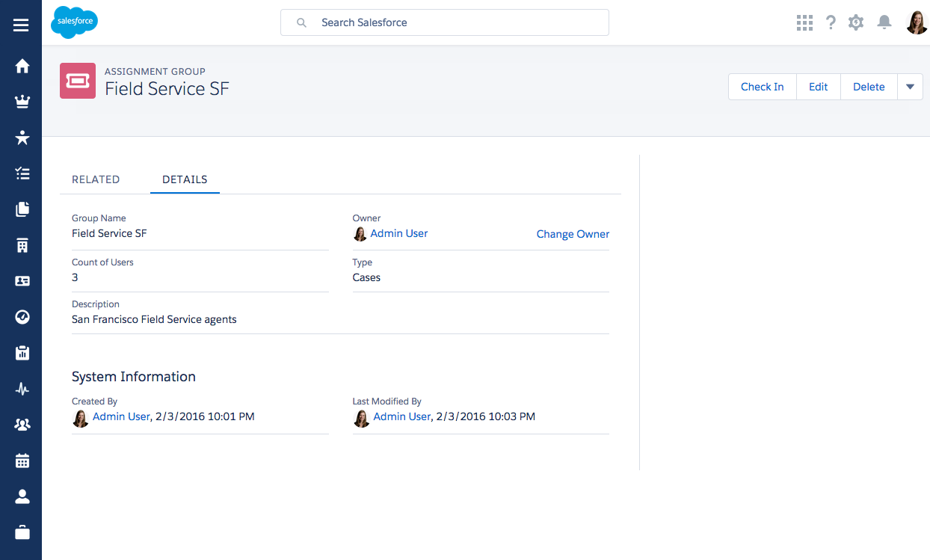
Task: Click description San Francisco Field Service agents
Action: [x=154, y=319]
